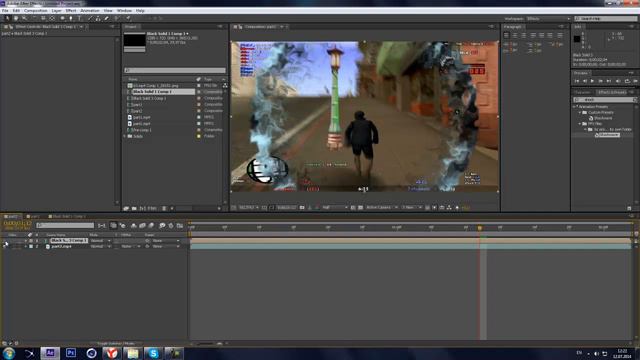Screen dimensions: 640x360
Task: Start RAM preview in Preview panel
Action: [x=636, y=81]
